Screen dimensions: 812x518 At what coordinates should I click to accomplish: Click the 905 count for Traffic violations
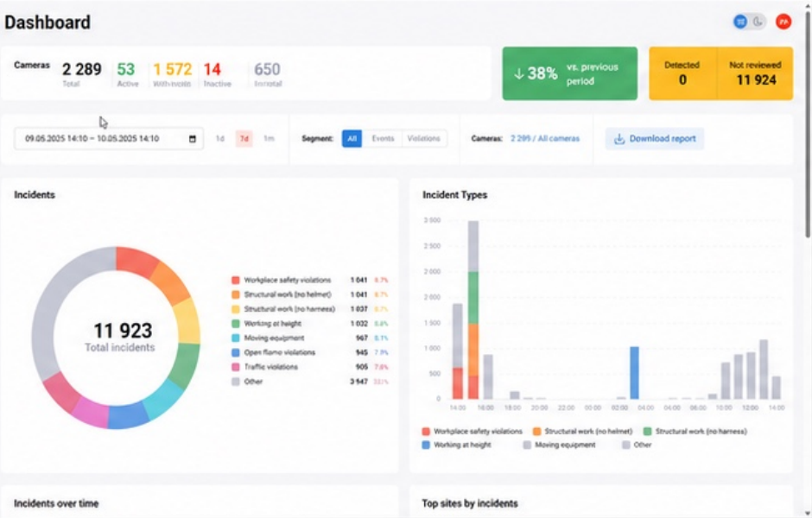pos(361,367)
